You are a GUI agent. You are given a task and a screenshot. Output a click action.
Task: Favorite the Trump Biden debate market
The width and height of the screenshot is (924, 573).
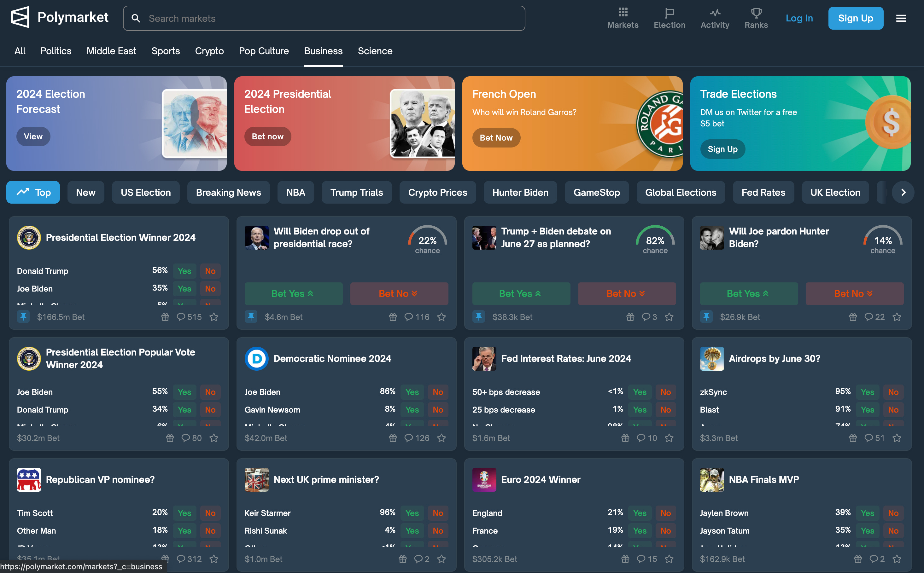[669, 317]
